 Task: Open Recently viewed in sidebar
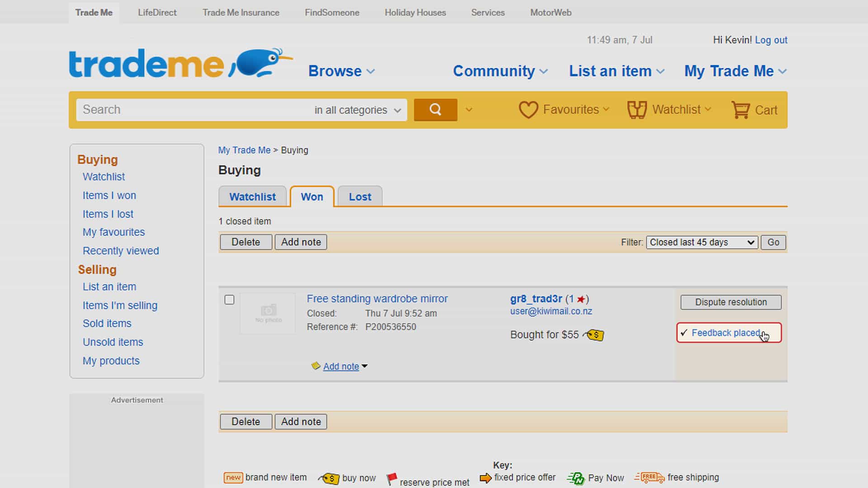(x=121, y=251)
